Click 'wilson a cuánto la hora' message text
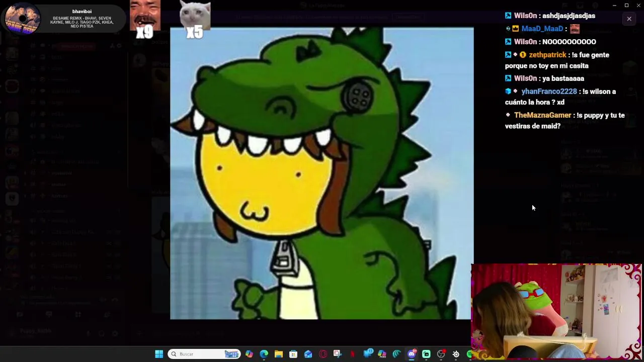This screenshot has height=362, width=644. (x=560, y=97)
